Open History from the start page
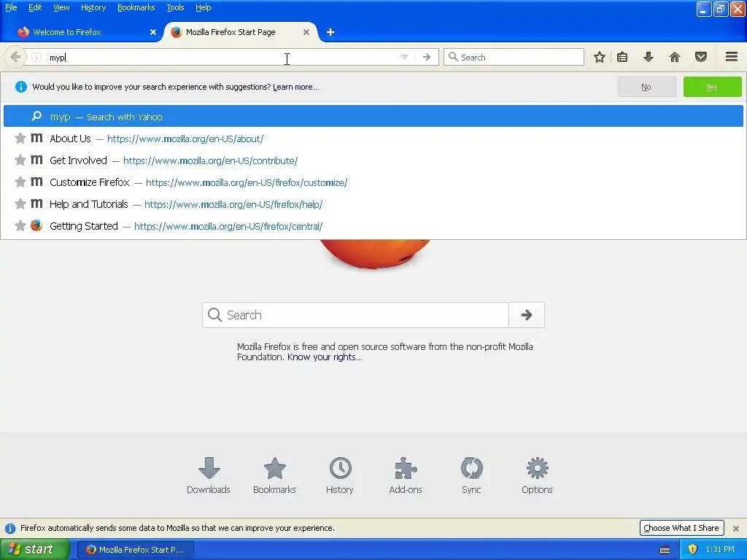The width and height of the screenshot is (747, 560). coord(340,475)
